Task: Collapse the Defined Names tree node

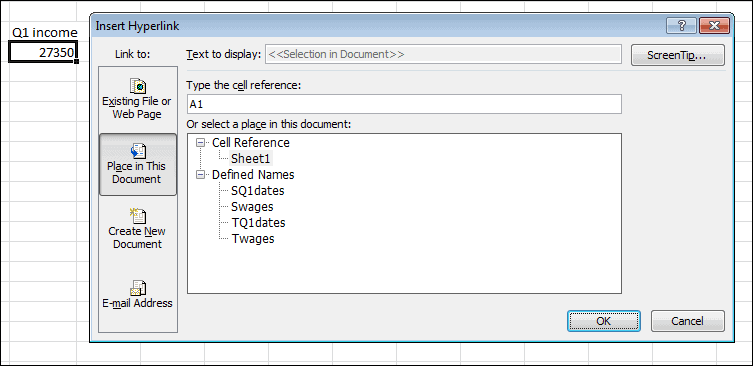Action: pyautogui.click(x=200, y=174)
